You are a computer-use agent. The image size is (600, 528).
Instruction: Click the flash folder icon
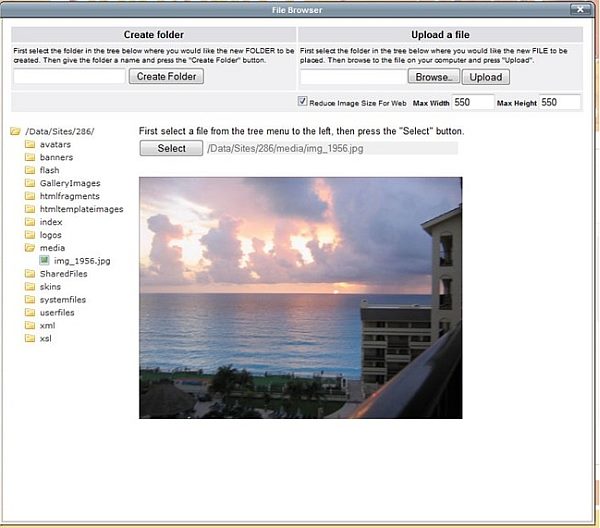(30, 170)
